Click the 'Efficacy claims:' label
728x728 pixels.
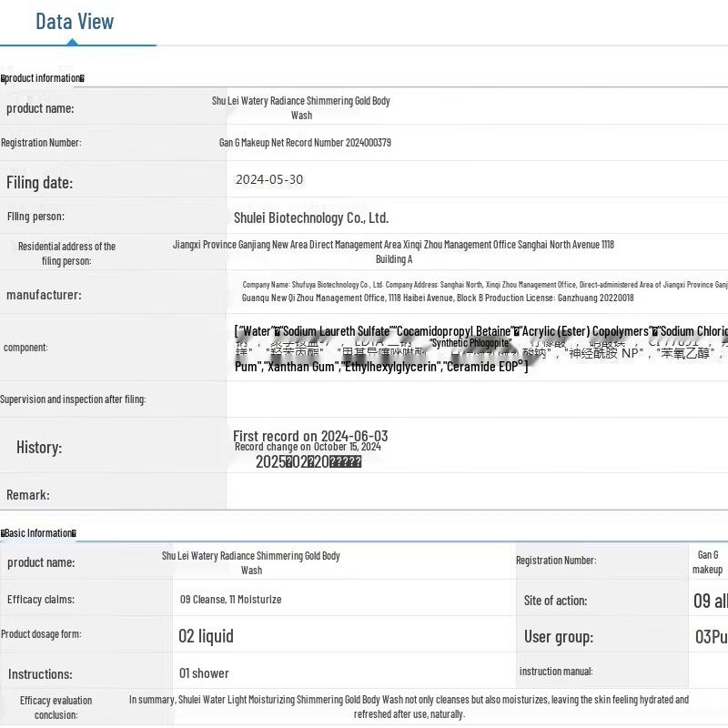tap(41, 600)
